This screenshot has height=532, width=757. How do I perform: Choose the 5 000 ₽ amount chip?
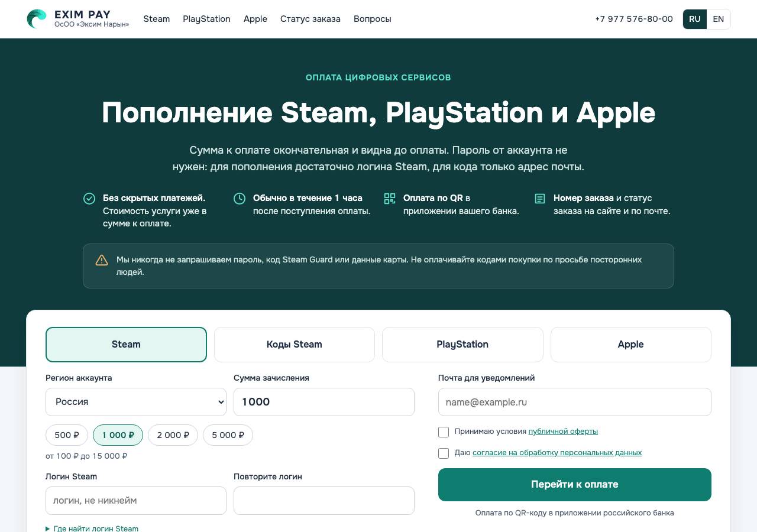tap(228, 435)
